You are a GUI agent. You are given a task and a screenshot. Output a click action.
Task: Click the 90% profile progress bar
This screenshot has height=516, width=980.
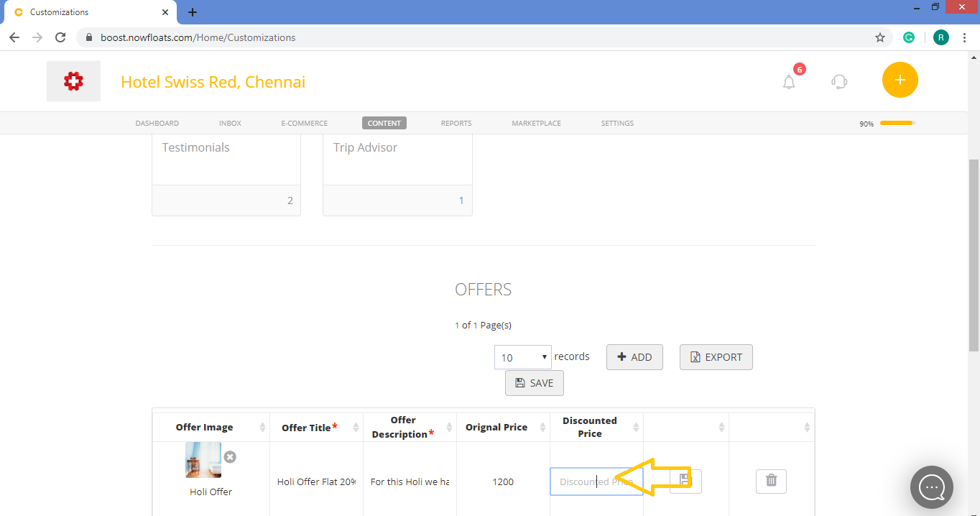pyautogui.click(x=897, y=123)
